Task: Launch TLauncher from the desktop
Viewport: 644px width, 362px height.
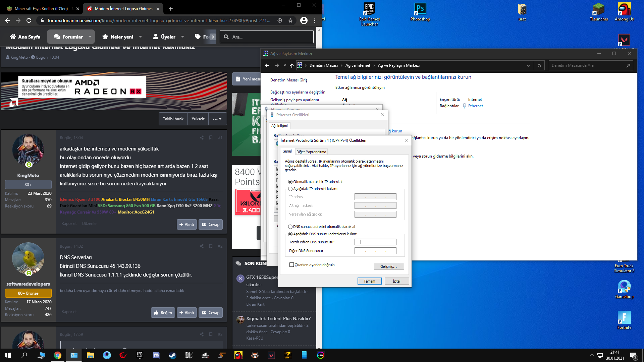Action: coord(599,12)
